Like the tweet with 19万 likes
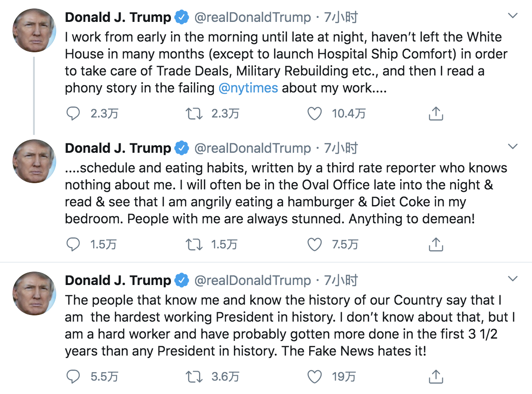532x394 pixels. (315, 377)
